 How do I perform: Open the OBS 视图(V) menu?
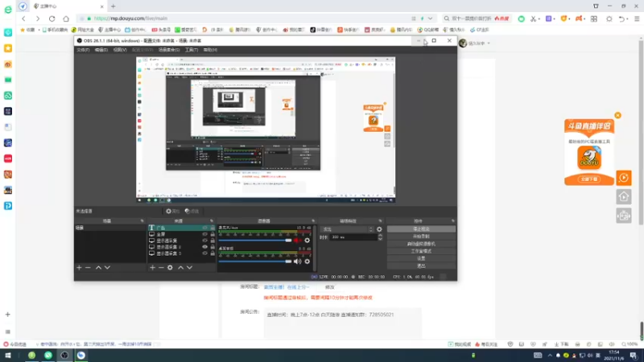tap(120, 50)
